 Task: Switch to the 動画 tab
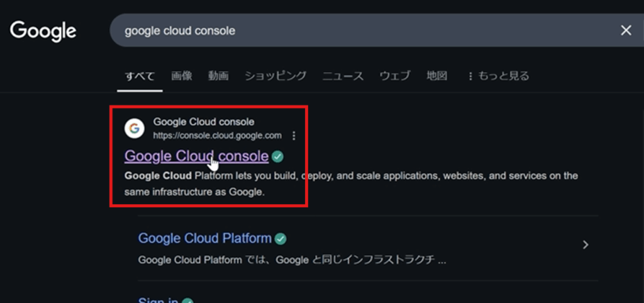[218, 76]
